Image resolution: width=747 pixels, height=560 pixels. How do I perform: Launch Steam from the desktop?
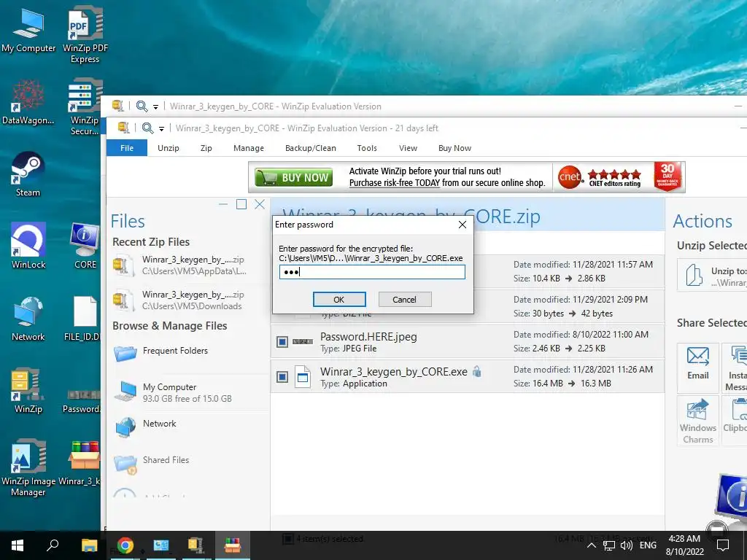pyautogui.click(x=28, y=174)
